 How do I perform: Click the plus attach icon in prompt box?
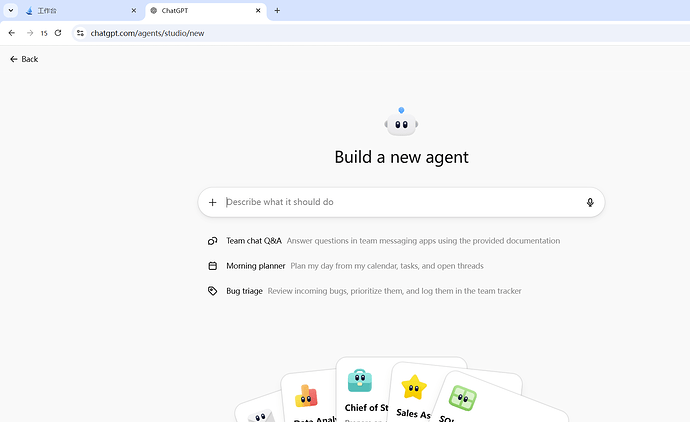213,202
